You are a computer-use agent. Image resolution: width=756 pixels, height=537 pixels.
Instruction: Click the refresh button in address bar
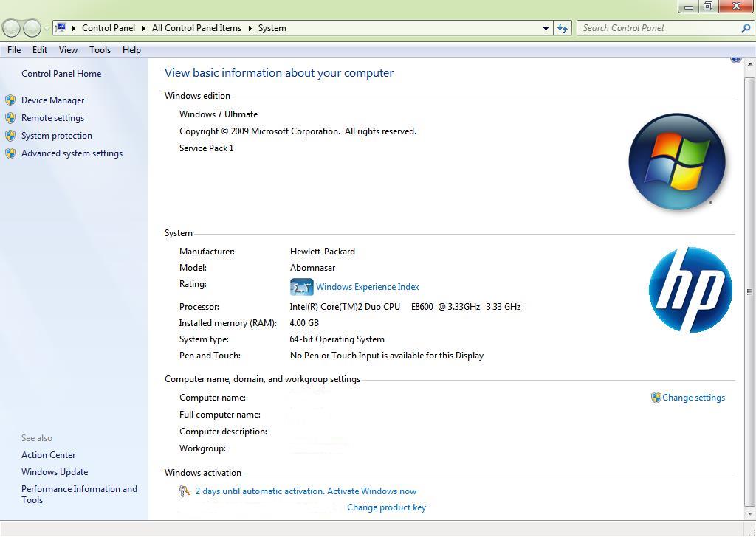tap(563, 28)
